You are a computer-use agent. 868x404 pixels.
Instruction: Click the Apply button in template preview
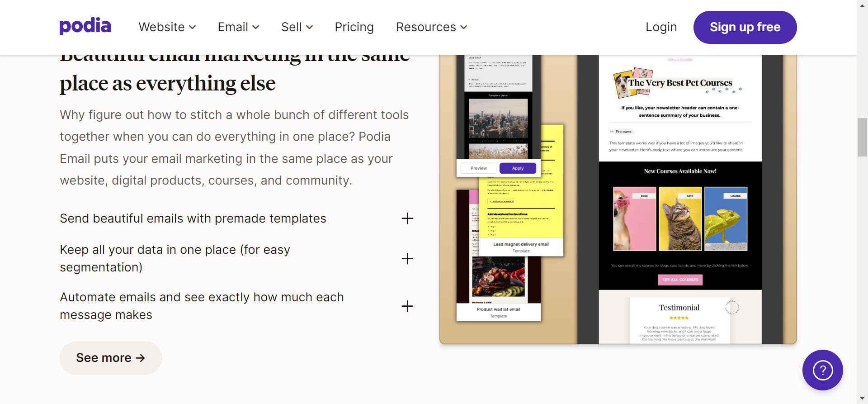tap(518, 168)
